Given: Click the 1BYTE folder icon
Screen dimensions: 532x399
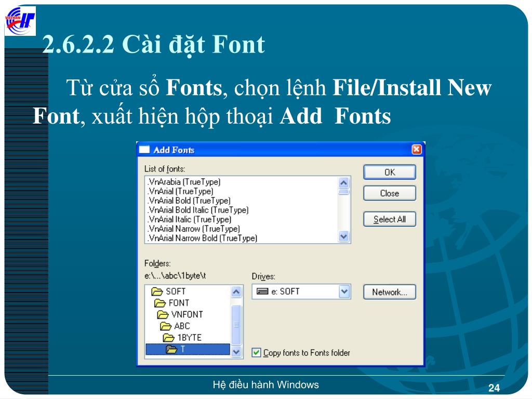Looking at the screenshot, I should tap(168, 338).
